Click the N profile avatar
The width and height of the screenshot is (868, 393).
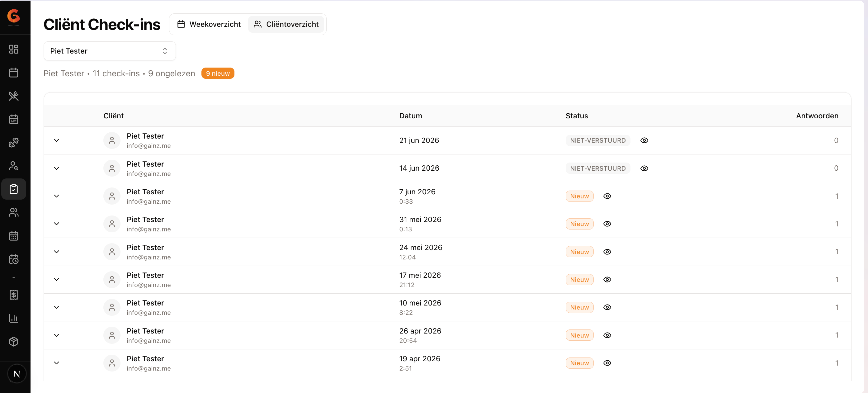(17, 373)
